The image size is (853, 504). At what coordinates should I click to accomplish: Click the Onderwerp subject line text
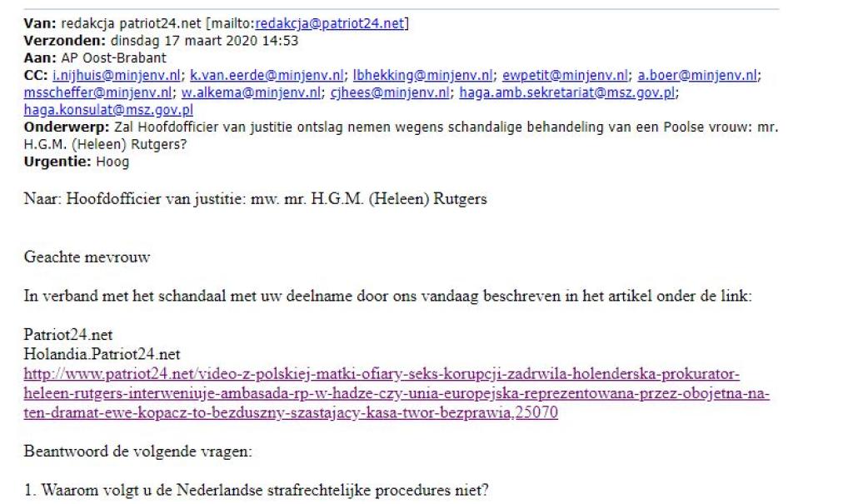401,136
